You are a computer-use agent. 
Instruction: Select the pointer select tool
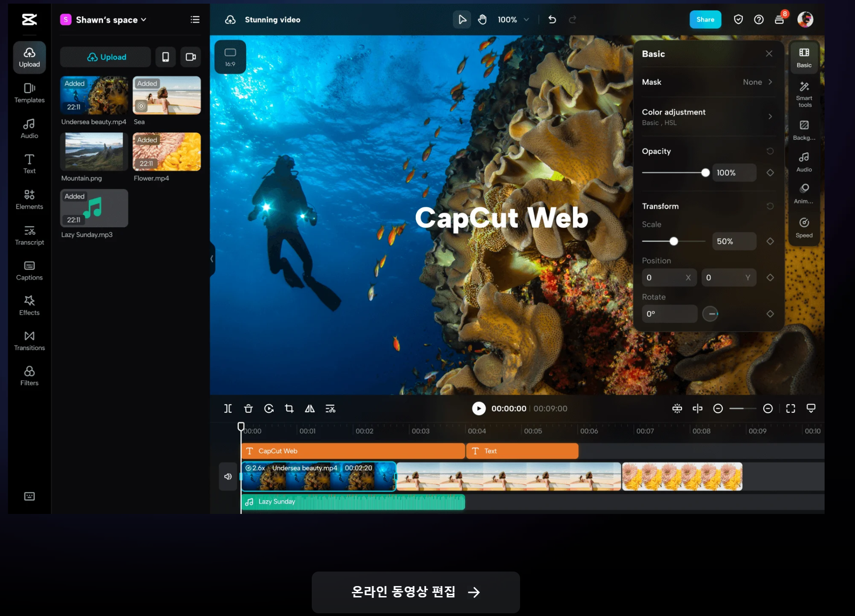tap(462, 20)
